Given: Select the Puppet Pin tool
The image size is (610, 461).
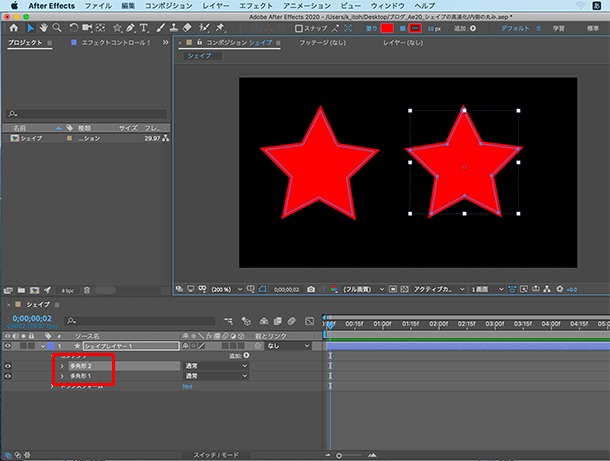Looking at the screenshot, I should click(x=220, y=28).
